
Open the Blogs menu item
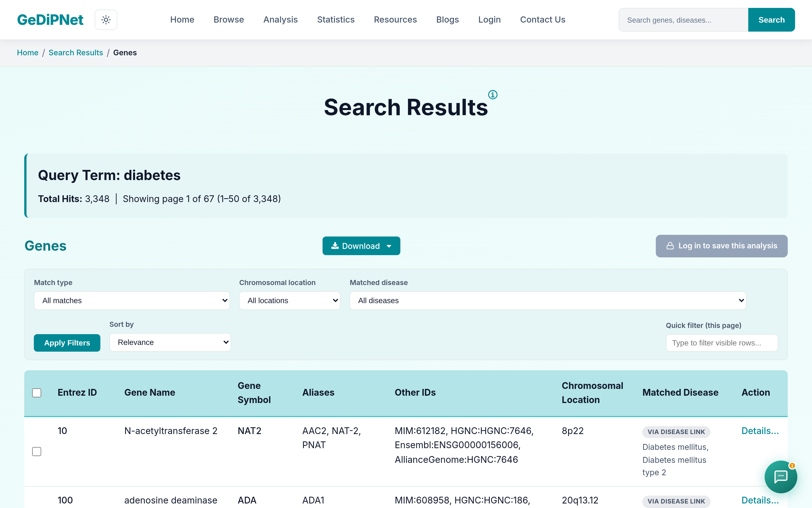tap(447, 20)
